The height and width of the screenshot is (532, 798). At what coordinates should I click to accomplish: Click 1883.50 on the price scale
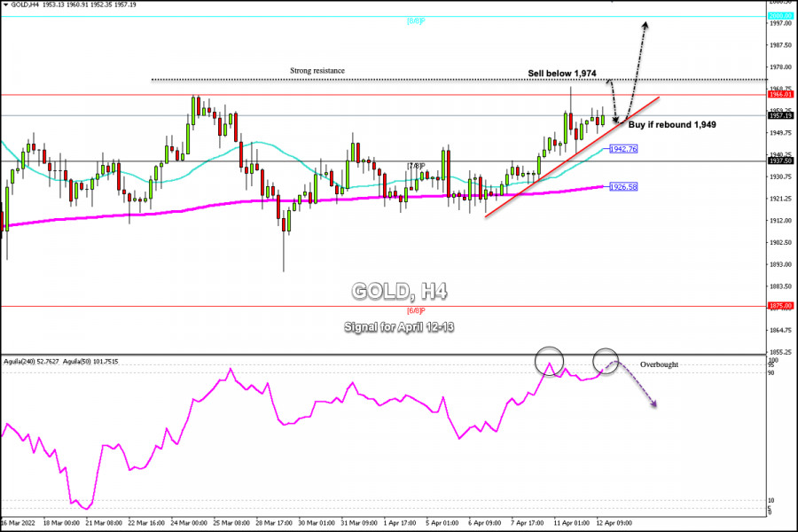click(x=781, y=286)
